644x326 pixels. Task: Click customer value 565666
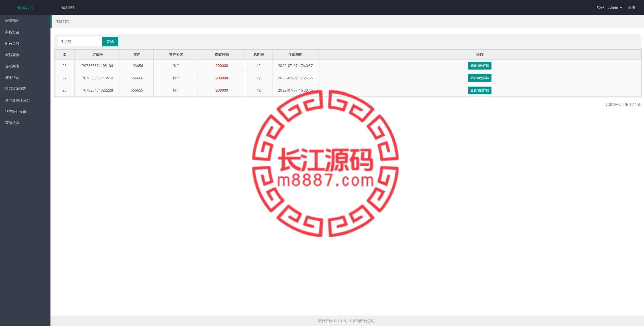[137, 78]
